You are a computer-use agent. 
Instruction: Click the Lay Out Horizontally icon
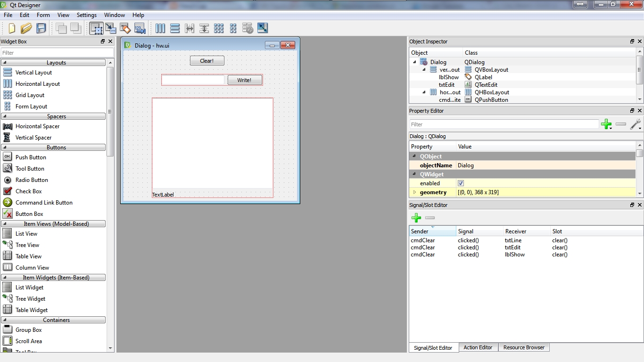(160, 28)
